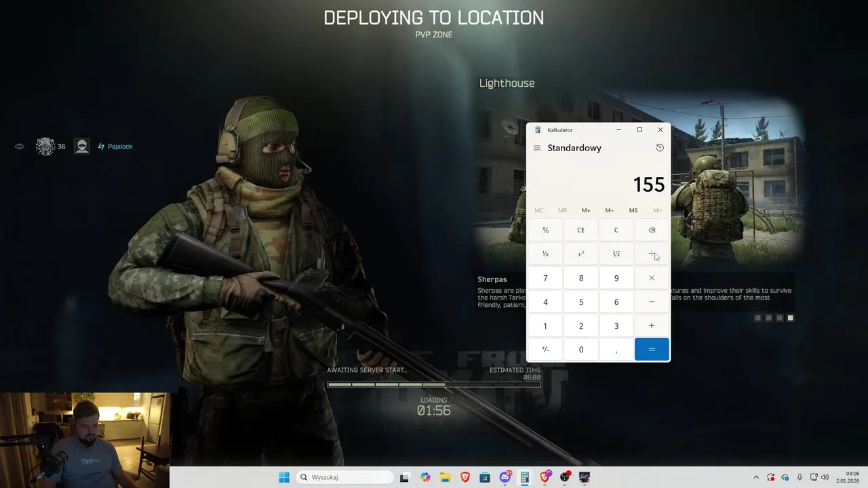Screen dimensions: 868x488
Task: Open the calculator history panel
Action: [x=660, y=148]
